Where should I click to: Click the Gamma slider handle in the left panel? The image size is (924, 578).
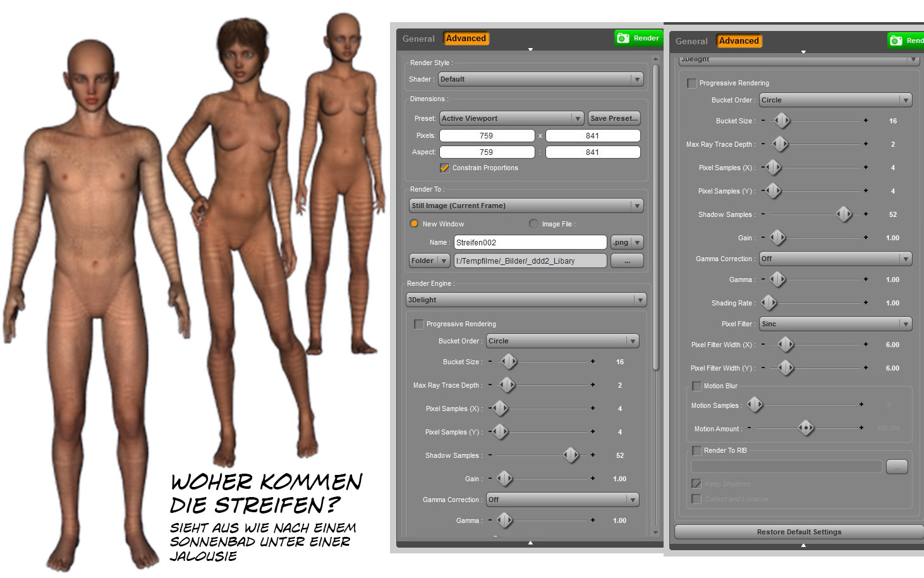pyautogui.click(x=504, y=520)
